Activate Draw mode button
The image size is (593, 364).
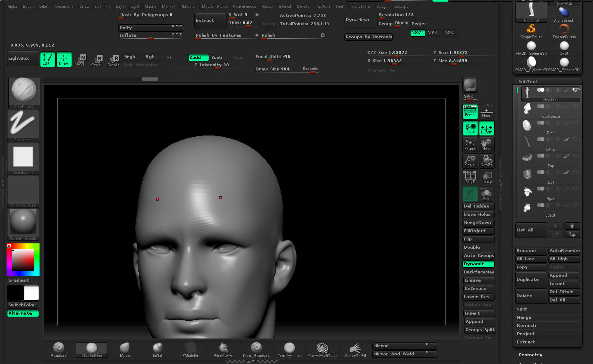point(64,59)
